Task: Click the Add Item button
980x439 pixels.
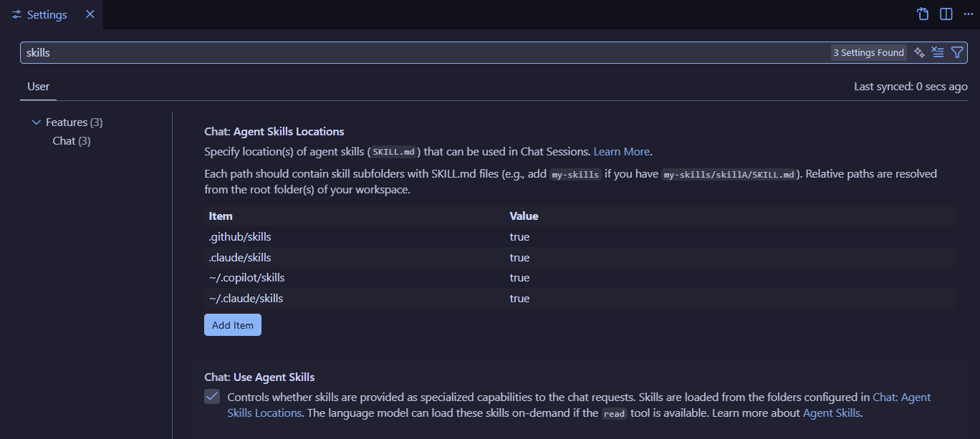Action: pos(232,324)
